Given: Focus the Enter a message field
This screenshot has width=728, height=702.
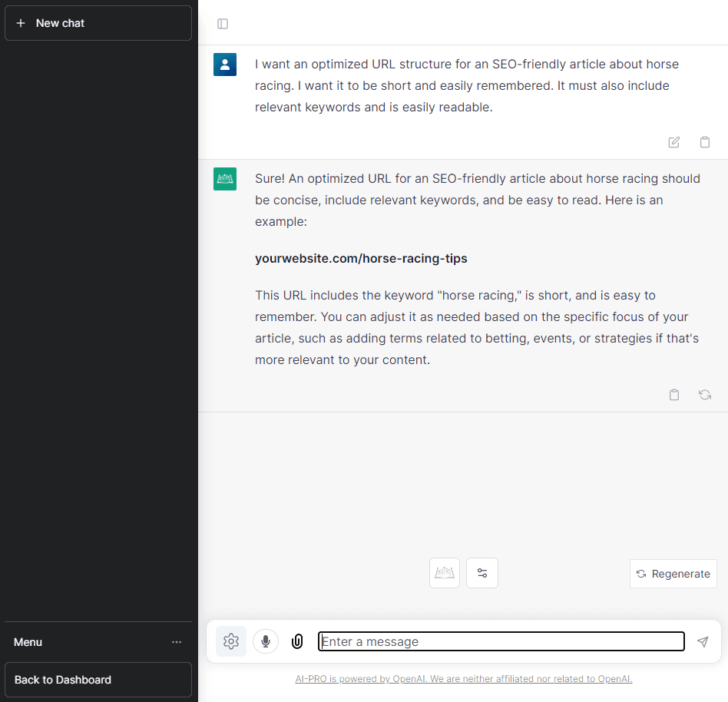Looking at the screenshot, I should [501, 641].
